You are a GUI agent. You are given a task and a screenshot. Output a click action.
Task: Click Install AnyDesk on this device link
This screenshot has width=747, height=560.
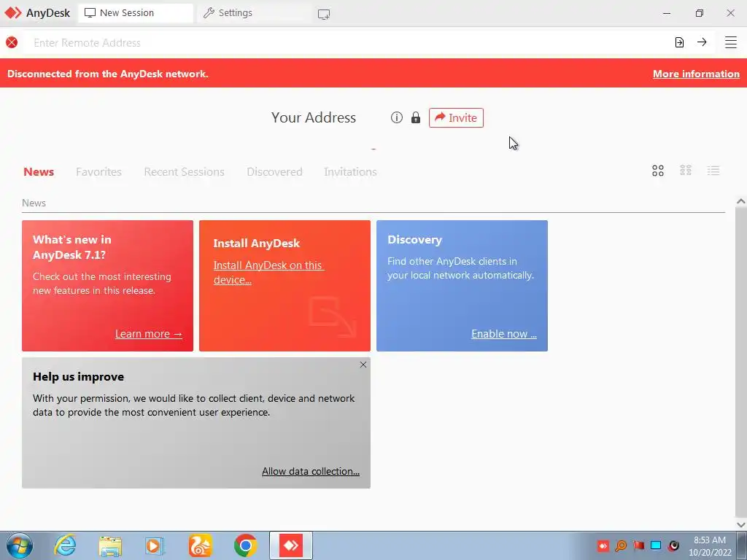pyautogui.click(x=268, y=273)
